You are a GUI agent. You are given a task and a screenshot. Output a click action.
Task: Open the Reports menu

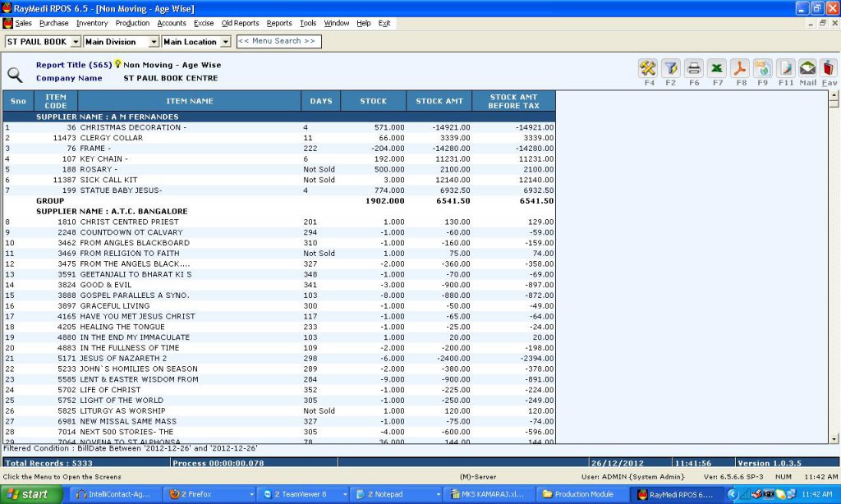pos(282,23)
